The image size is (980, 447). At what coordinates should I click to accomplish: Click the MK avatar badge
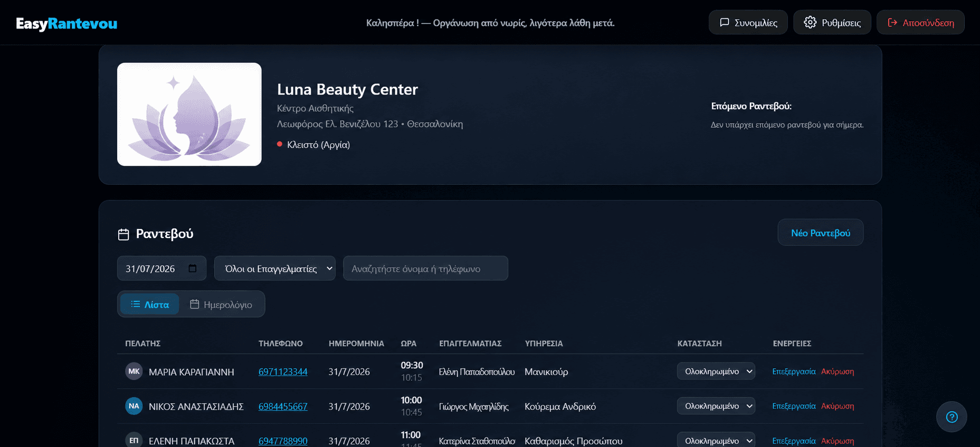(134, 371)
